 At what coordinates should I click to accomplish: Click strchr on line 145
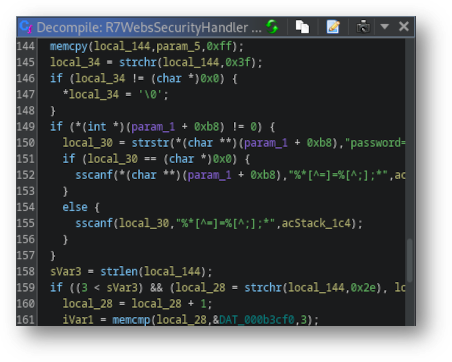point(138,62)
